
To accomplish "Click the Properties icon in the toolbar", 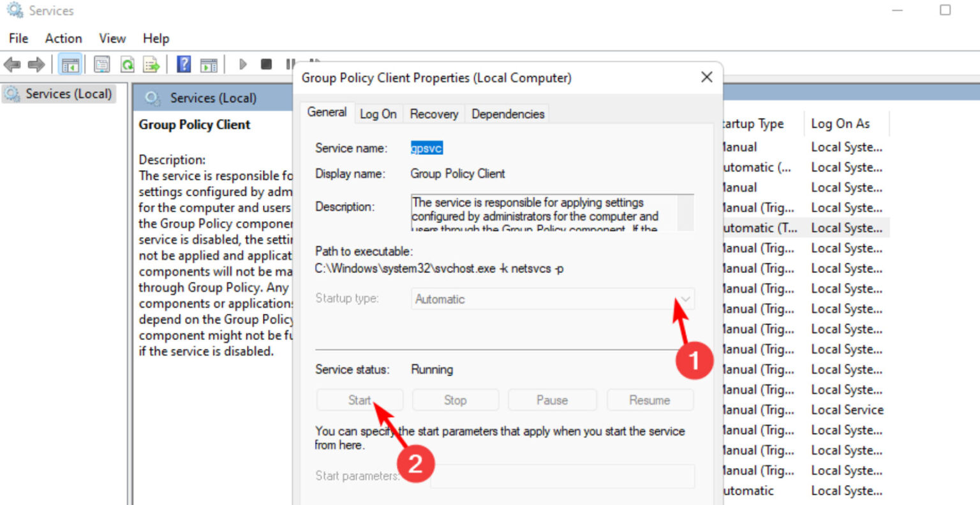I will click(x=101, y=64).
